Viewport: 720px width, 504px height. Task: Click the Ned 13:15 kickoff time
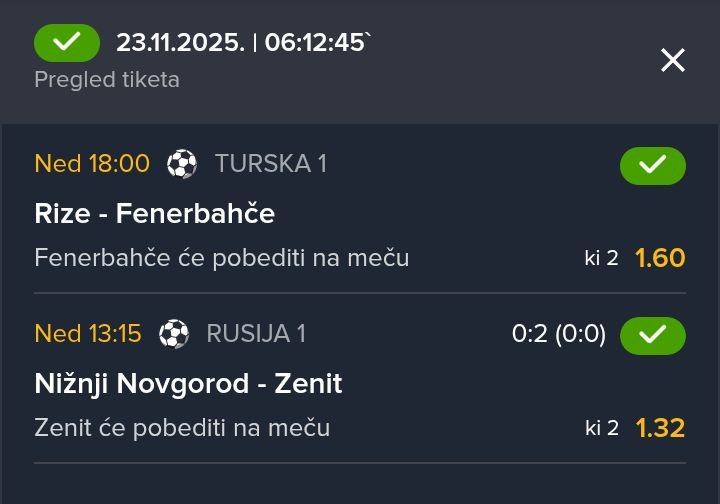coord(88,334)
